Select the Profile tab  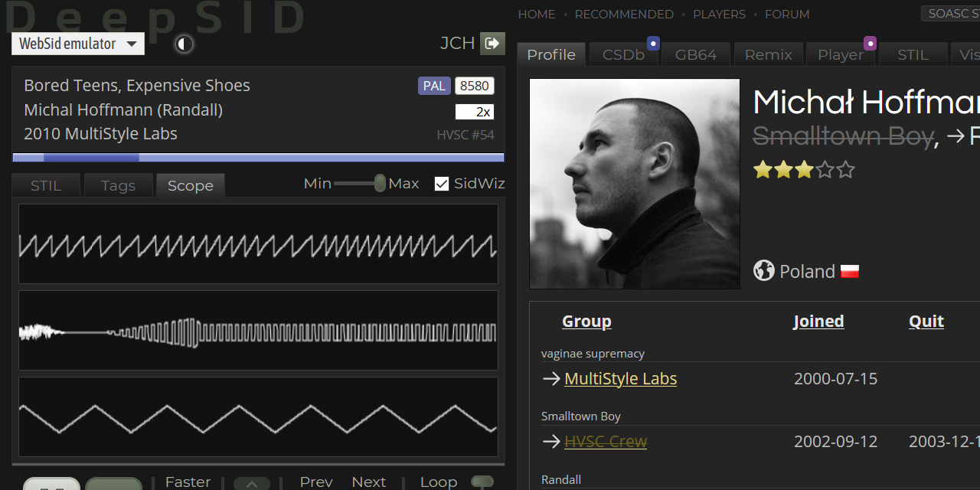551,54
